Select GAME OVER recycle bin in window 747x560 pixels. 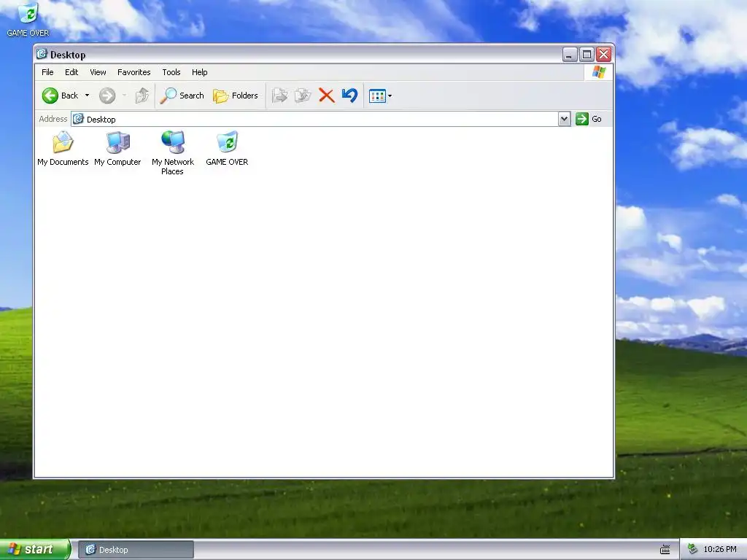click(228, 149)
